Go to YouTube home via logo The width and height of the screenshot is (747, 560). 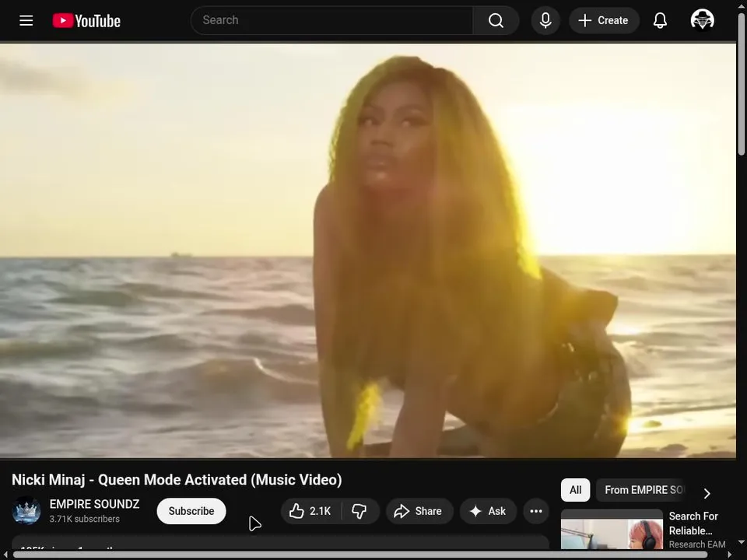(x=86, y=20)
